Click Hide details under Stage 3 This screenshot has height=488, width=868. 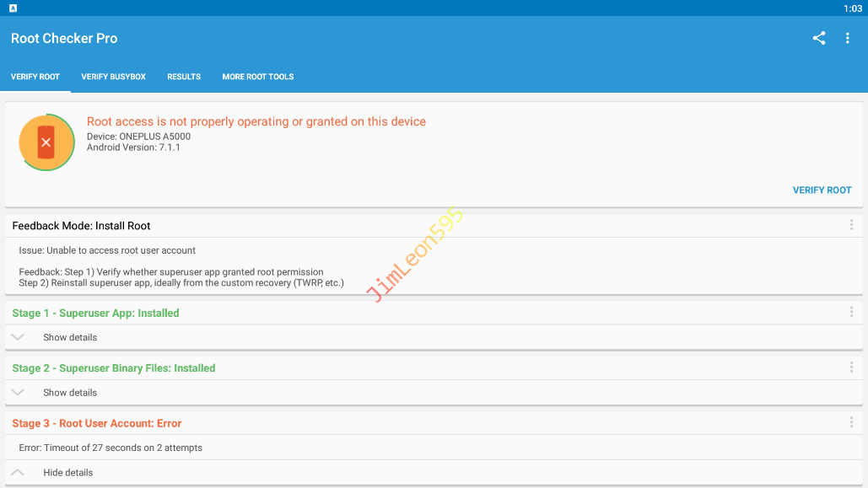[67, 473]
